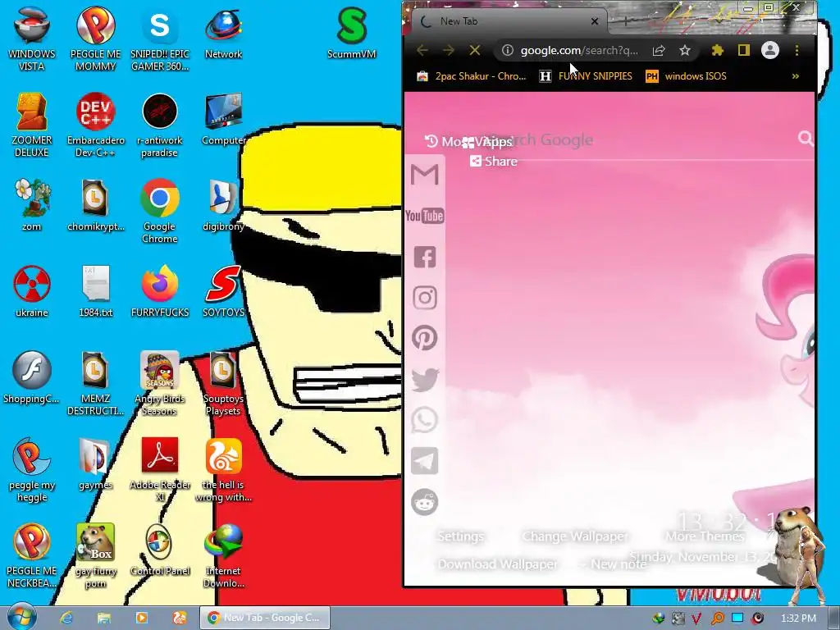Viewport: 840px width, 630px height.
Task: Click the taskbar clock
Action: tap(798, 619)
